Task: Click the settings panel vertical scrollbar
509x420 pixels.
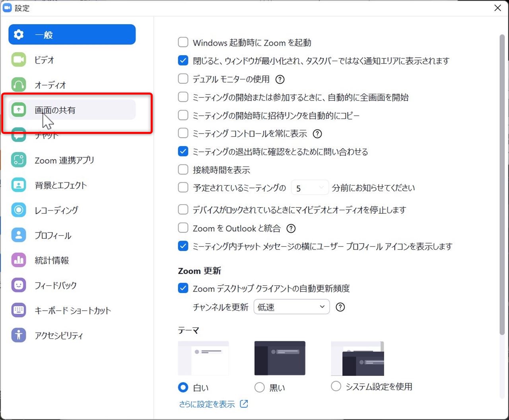Action: tap(502, 185)
